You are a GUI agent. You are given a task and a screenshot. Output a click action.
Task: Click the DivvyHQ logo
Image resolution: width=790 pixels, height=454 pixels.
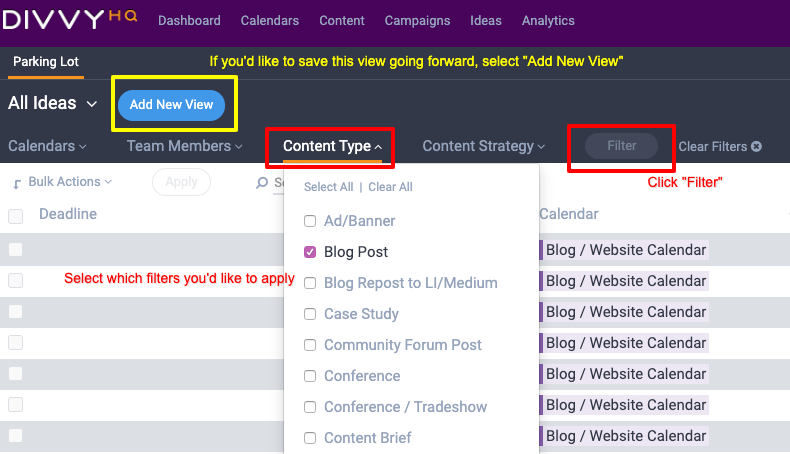pos(70,19)
